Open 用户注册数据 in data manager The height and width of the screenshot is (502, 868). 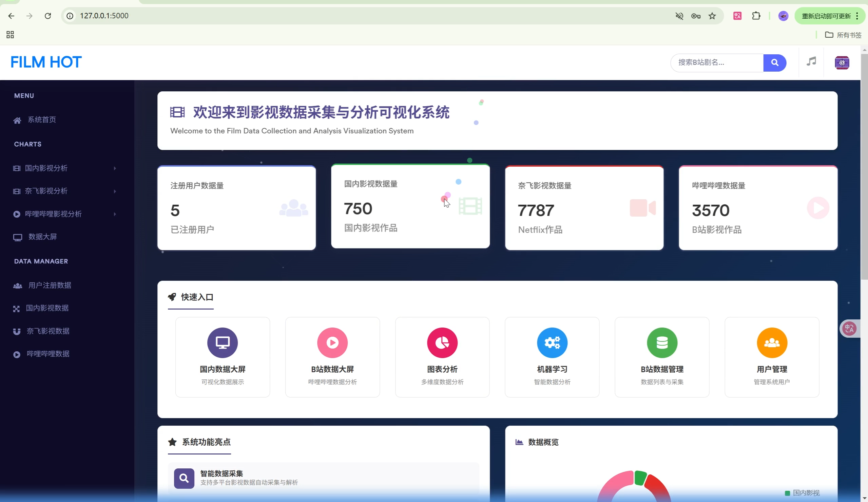pos(49,285)
